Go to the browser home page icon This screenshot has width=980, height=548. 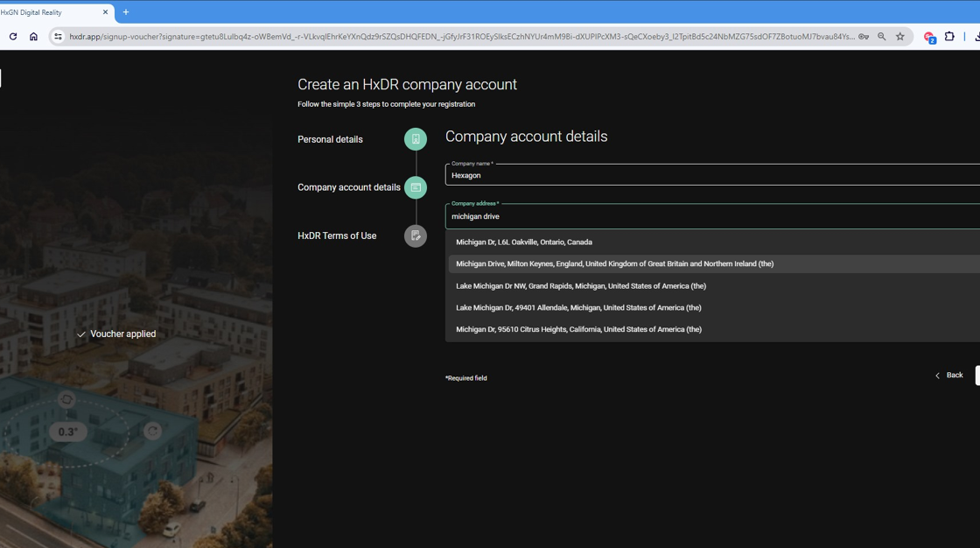pos(34,36)
